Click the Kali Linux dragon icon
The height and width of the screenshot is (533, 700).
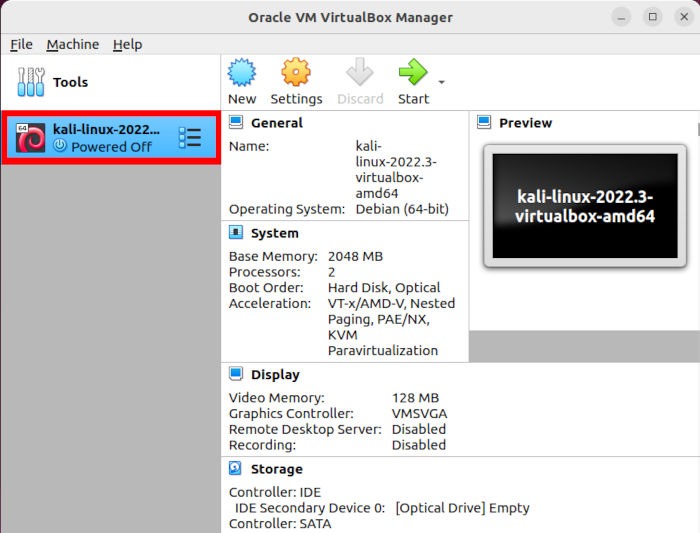click(30, 138)
